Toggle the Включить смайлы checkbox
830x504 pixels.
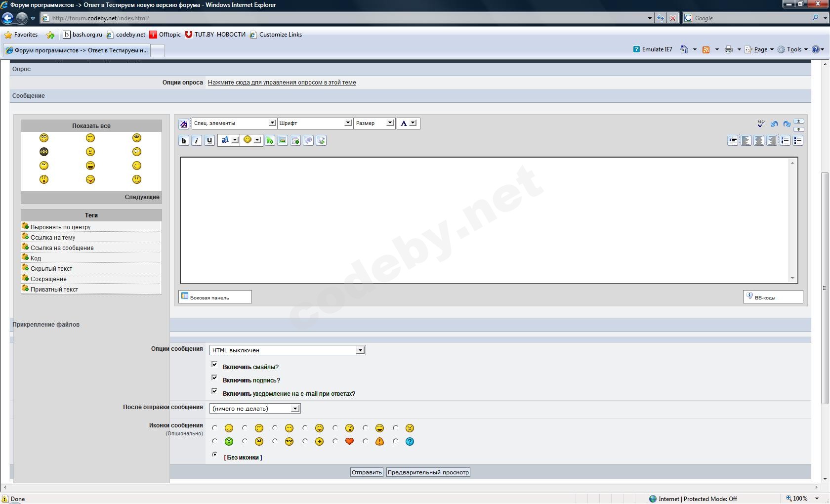214,364
